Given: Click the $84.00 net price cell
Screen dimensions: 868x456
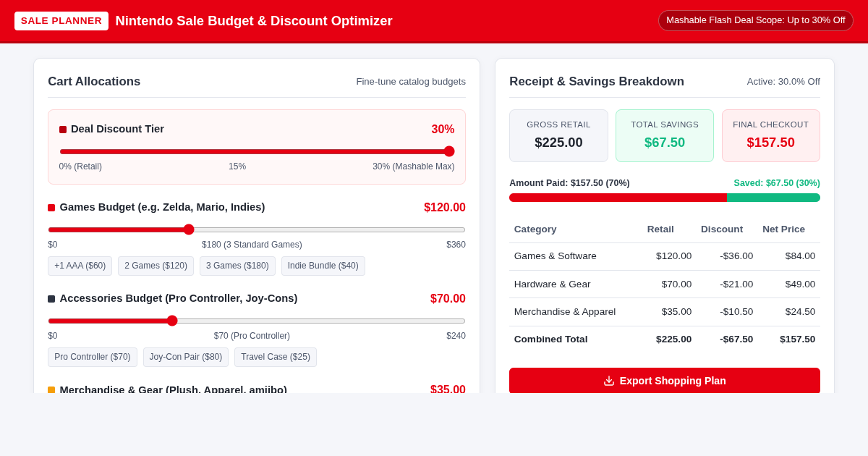Looking at the screenshot, I should coord(800,256).
